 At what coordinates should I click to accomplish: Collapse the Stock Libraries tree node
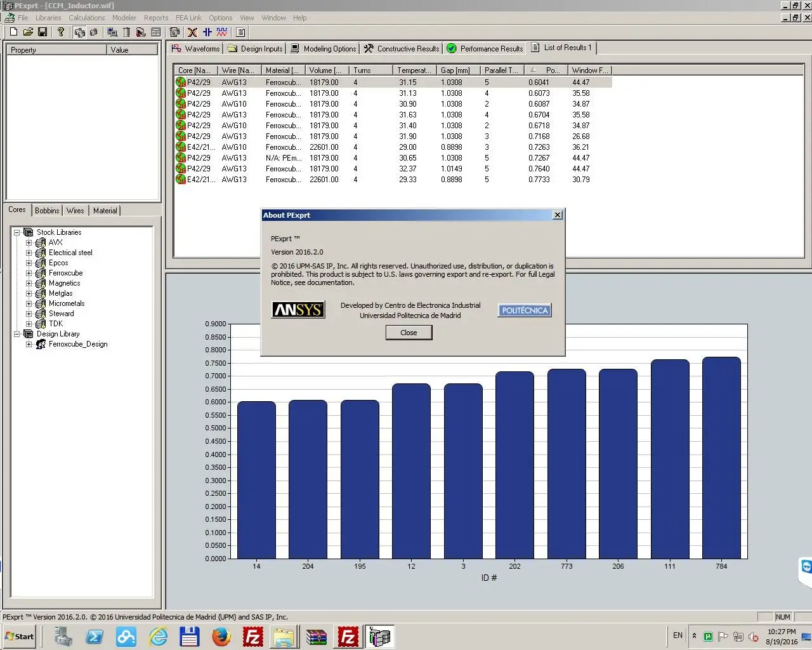coord(16,232)
